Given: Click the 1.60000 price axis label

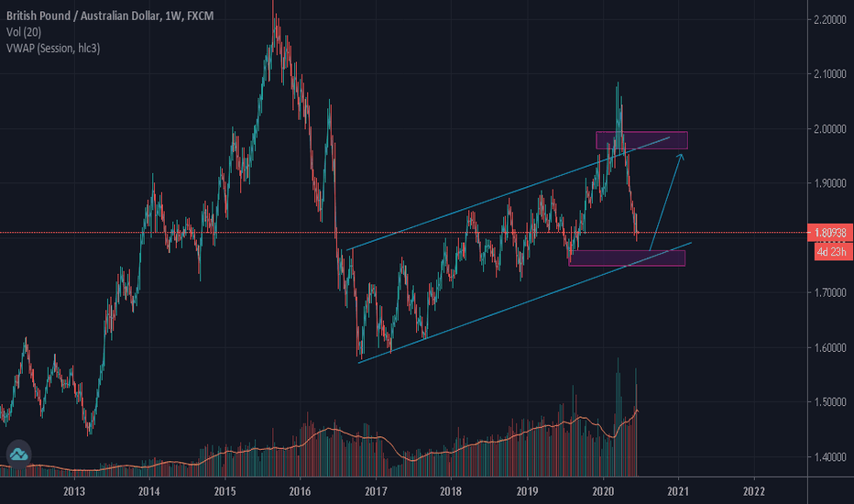Looking at the screenshot, I should pyautogui.click(x=829, y=347).
